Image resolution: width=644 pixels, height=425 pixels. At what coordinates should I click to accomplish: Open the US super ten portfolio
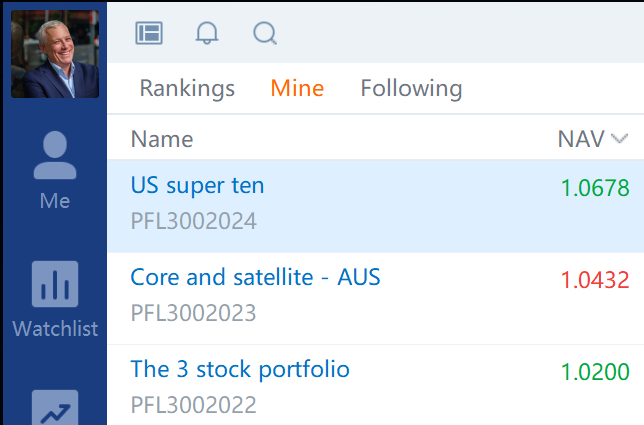coord(197,186)
